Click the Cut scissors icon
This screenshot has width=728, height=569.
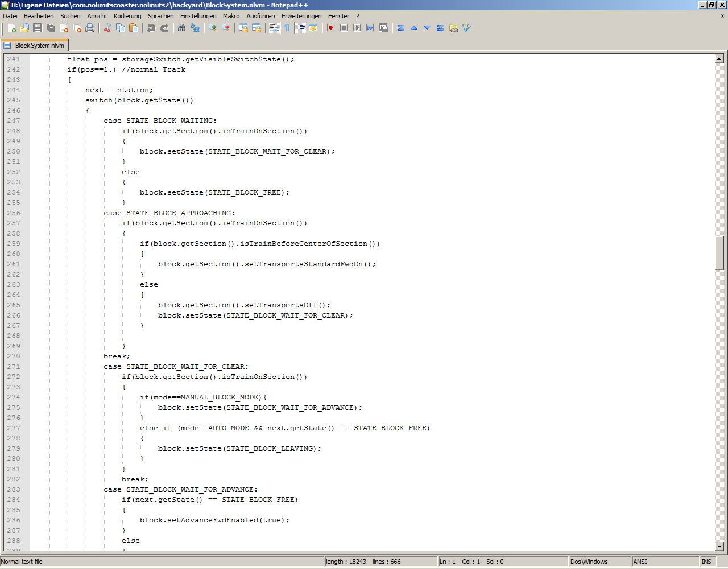click(107, 28)
